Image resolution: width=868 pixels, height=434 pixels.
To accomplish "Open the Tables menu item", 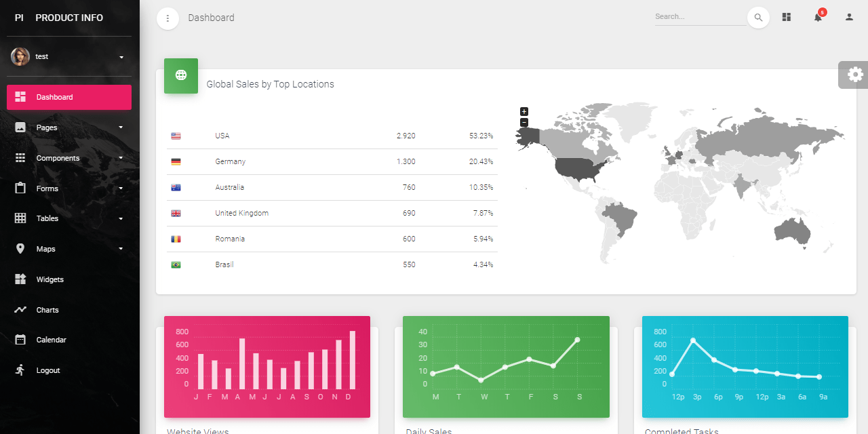I will tap(47, 218).
